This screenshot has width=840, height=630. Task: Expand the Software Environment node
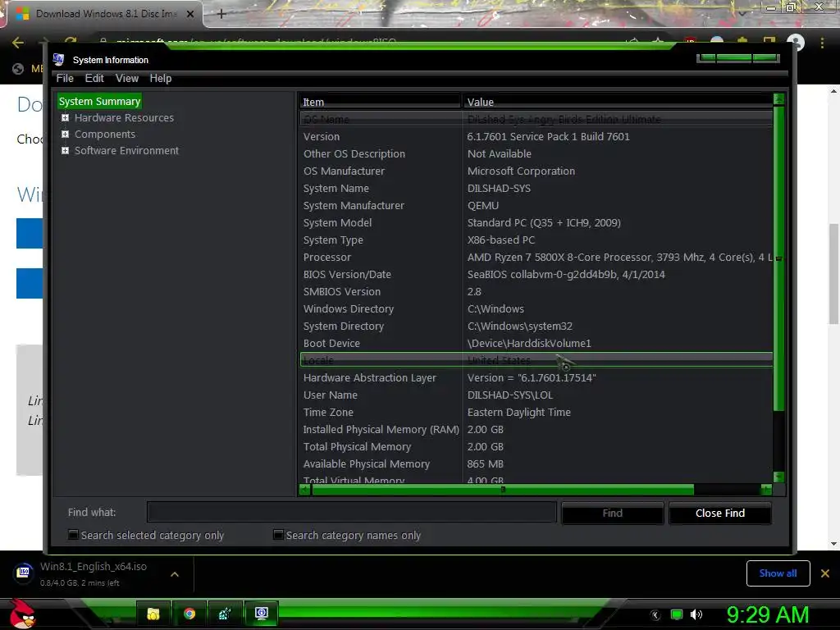coord(65,151)
